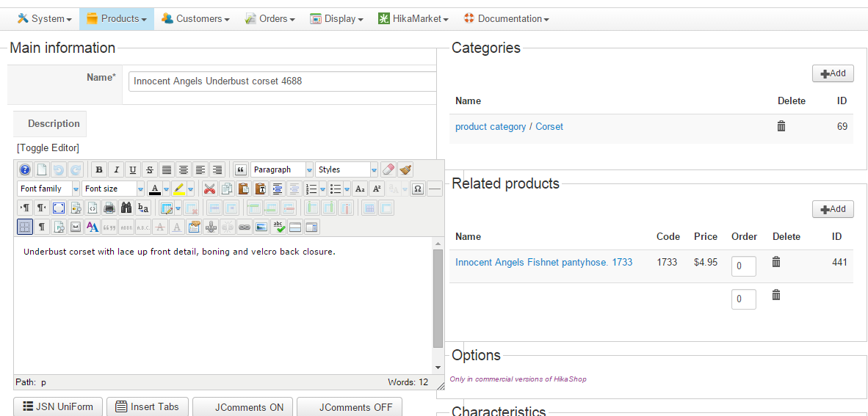Screen dimensions: 868x416
Task: Open the Products menu
Action: pos(117,18)
